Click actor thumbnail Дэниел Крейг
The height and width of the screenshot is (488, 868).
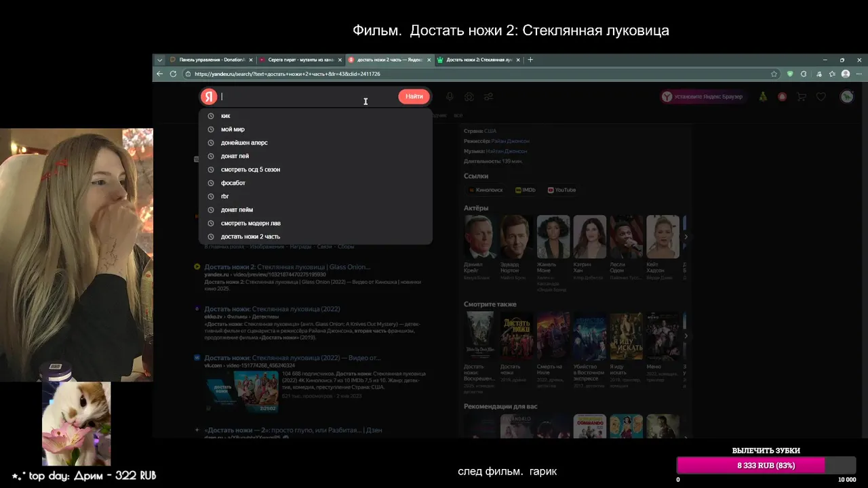click(481, 237)
